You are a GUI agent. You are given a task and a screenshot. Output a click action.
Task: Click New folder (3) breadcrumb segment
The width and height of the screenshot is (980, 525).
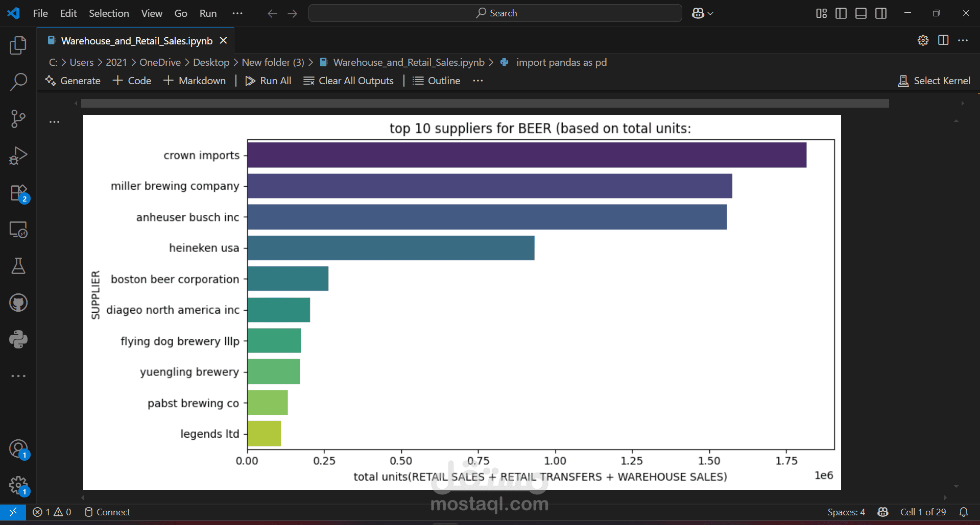click(x=273, y=62)
